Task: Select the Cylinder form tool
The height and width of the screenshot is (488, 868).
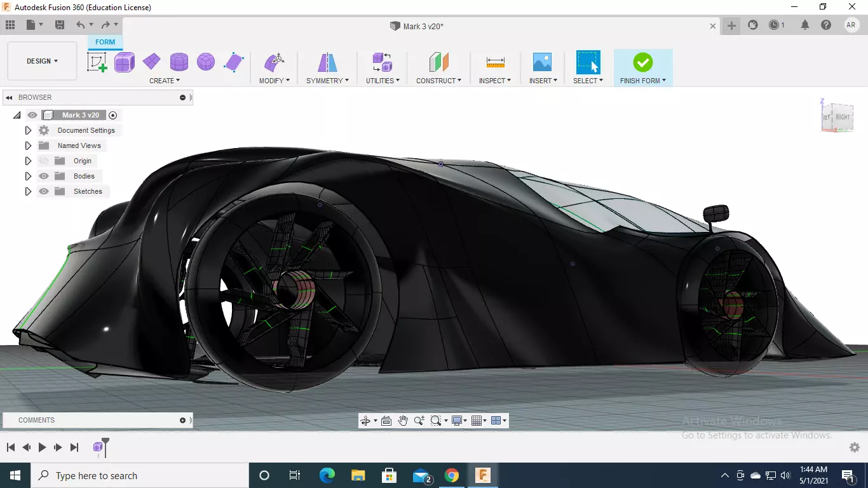Action: pyautogui.click(x=179, y=62)
